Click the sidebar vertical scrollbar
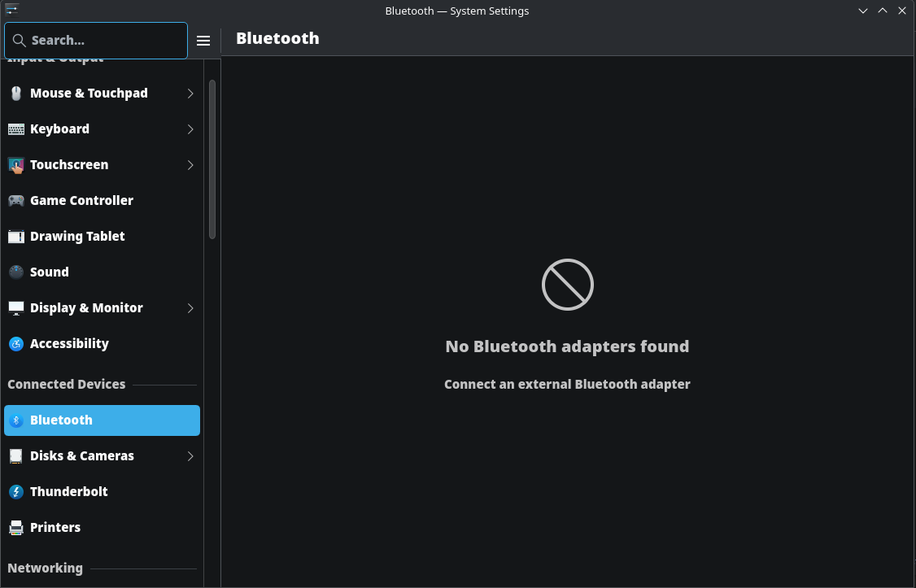 [212, 159]
